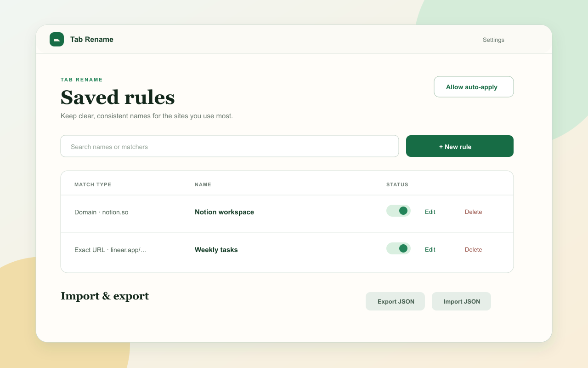Select the 'Exact URL · linear.app/…' cell
This screenshot has width=588, height=368.
coord(111,250)
